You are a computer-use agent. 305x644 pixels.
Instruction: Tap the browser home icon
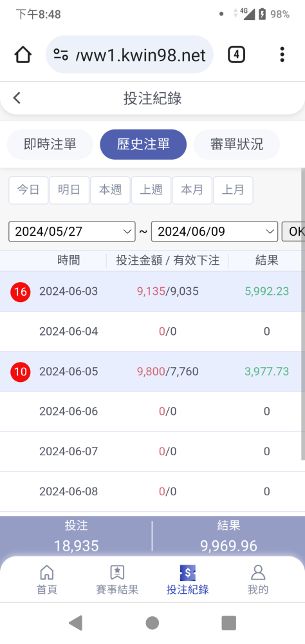23,55
